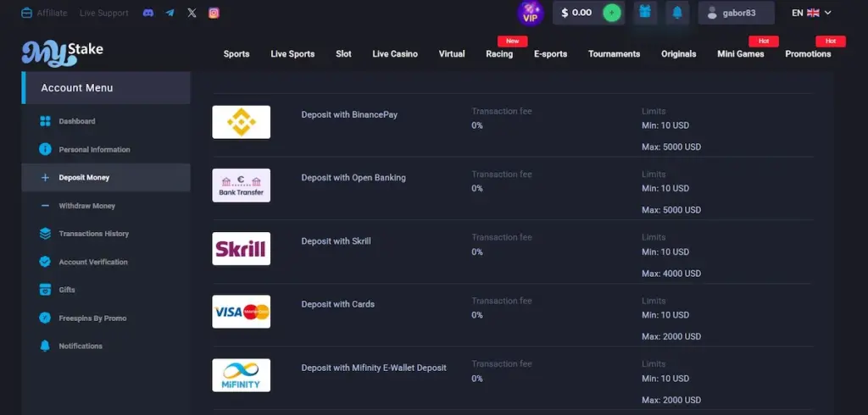Open the Promotions menu
868x415 pixels.
pyautogui.click(x=808, y=53)
